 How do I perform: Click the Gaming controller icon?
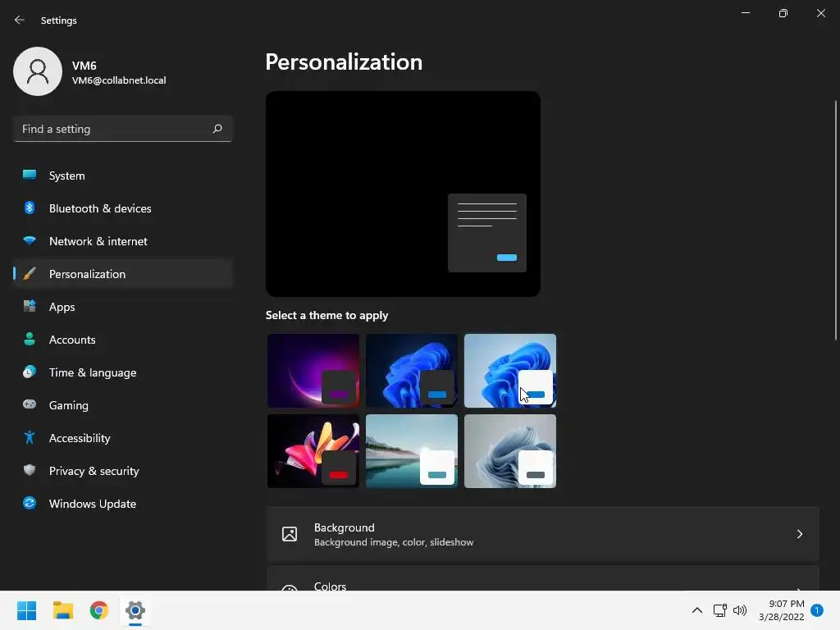[30, 404]
